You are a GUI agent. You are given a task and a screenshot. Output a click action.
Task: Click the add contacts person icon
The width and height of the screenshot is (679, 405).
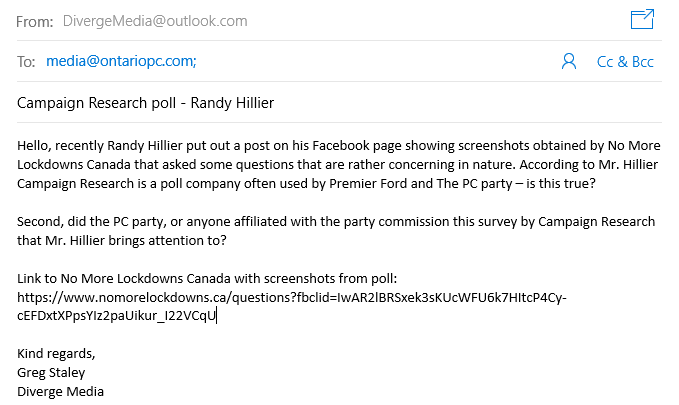tap(569, 62)
